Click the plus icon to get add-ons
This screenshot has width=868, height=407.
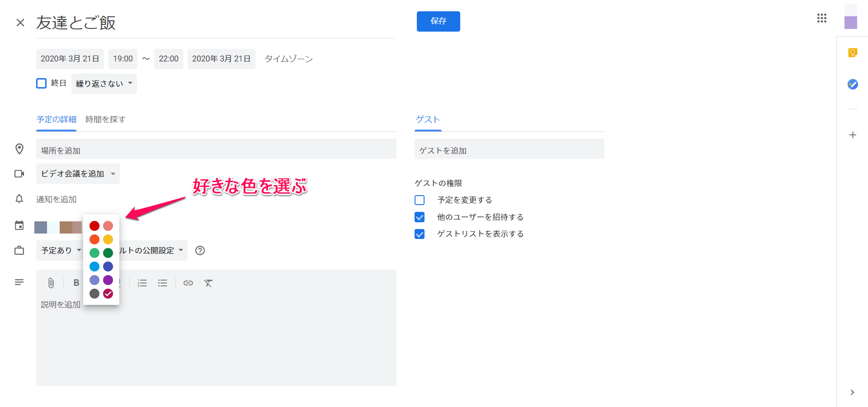(x=853, y=135)
